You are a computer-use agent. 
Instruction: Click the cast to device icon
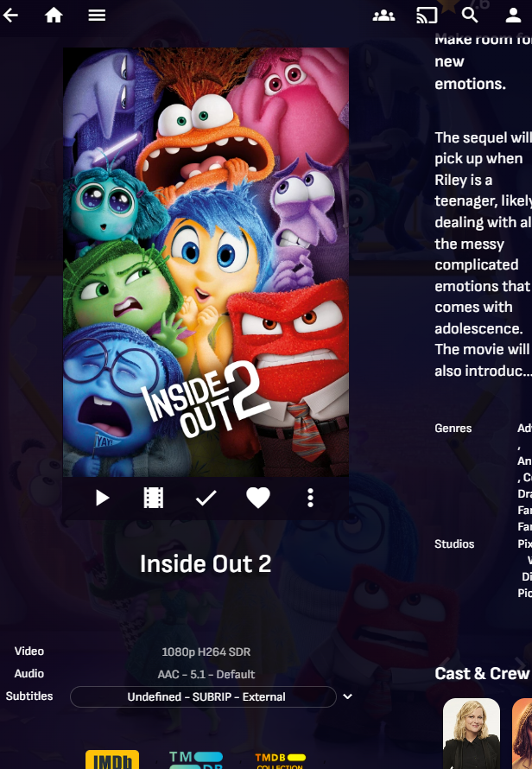(x=427, y=16)
